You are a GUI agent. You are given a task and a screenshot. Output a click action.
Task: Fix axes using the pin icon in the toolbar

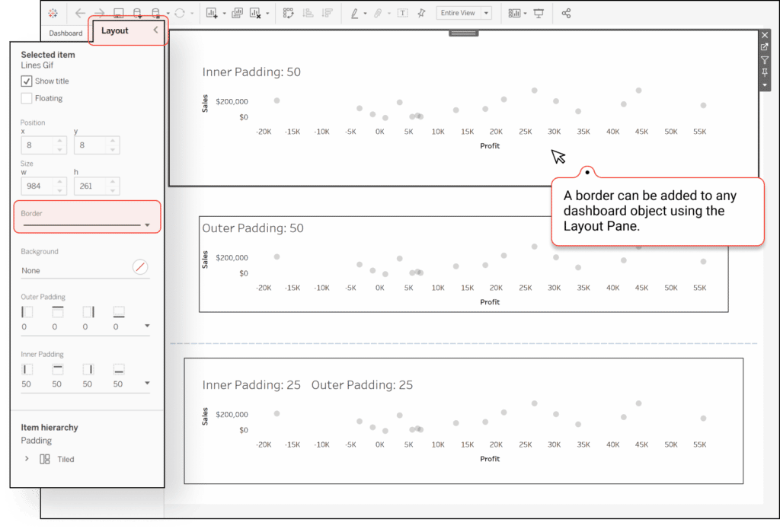tap(421, 14)
